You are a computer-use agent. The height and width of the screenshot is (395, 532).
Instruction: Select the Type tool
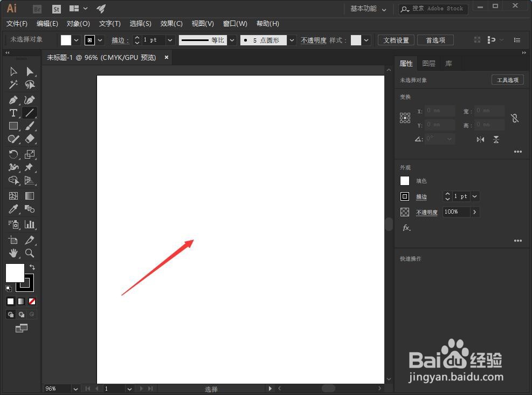pyautogui.click(x=13, y=113)
